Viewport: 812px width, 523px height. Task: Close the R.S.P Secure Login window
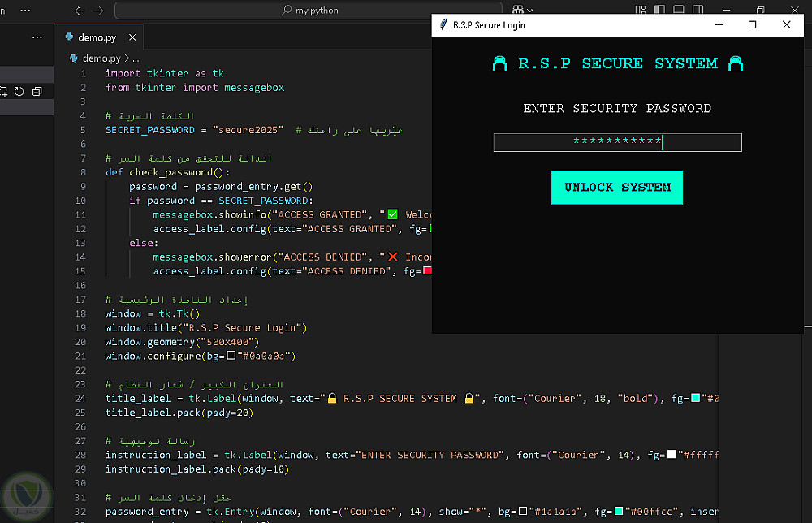[787, 25]
